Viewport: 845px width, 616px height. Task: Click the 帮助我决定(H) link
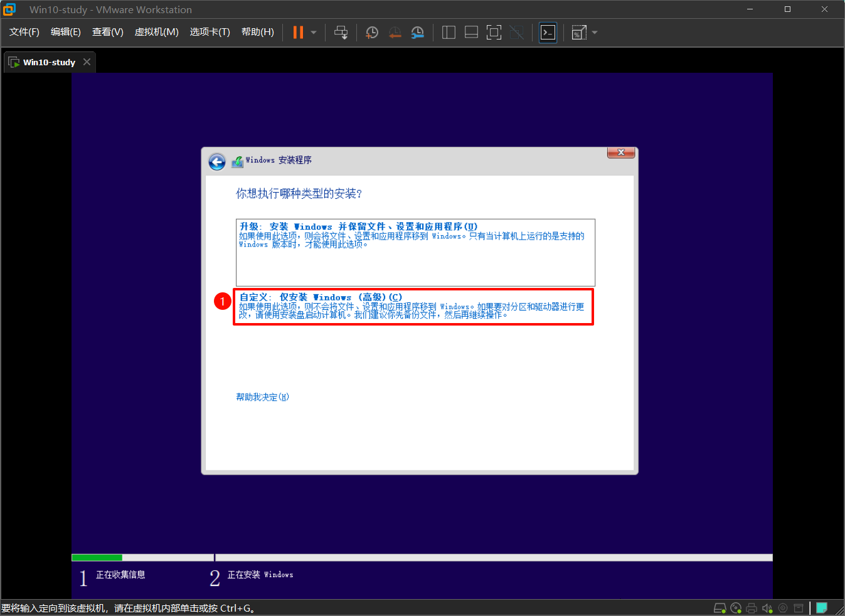(x=262, y=396)
